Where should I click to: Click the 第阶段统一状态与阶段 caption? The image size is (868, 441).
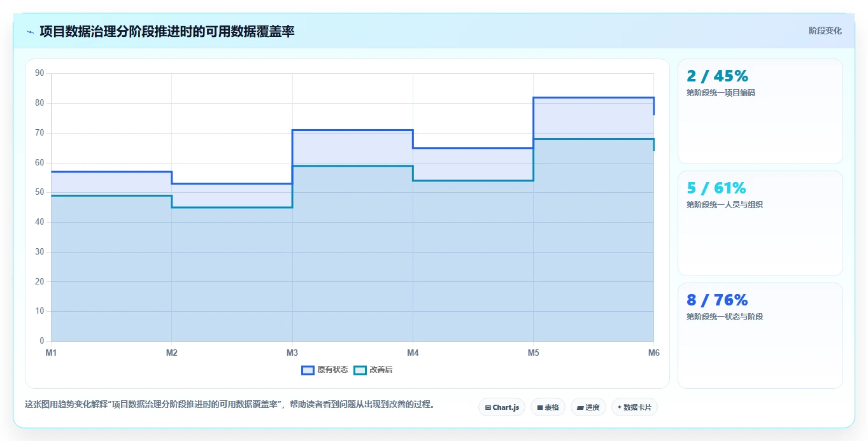click(x=724, y=317)
